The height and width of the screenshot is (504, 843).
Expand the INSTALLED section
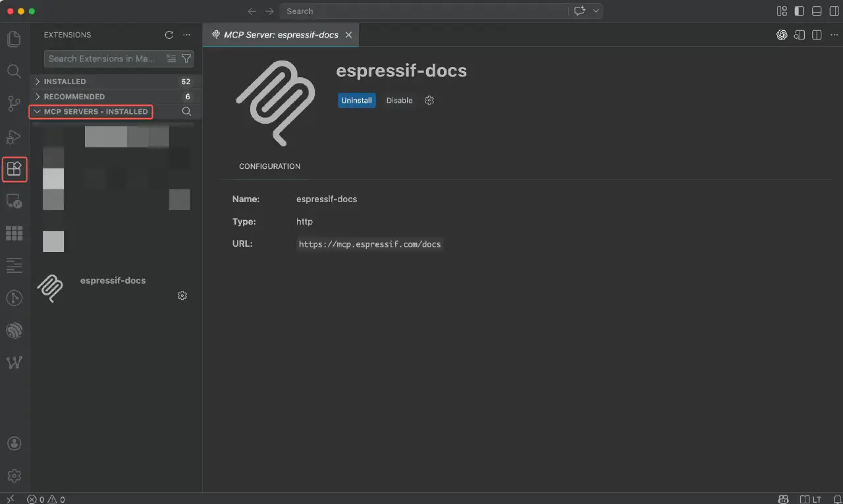pos(116,82)
